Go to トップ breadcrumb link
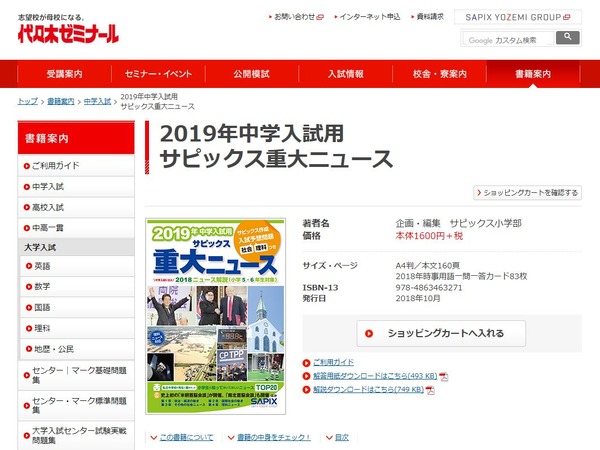The image size is (600, 450). tap(28, 101)
